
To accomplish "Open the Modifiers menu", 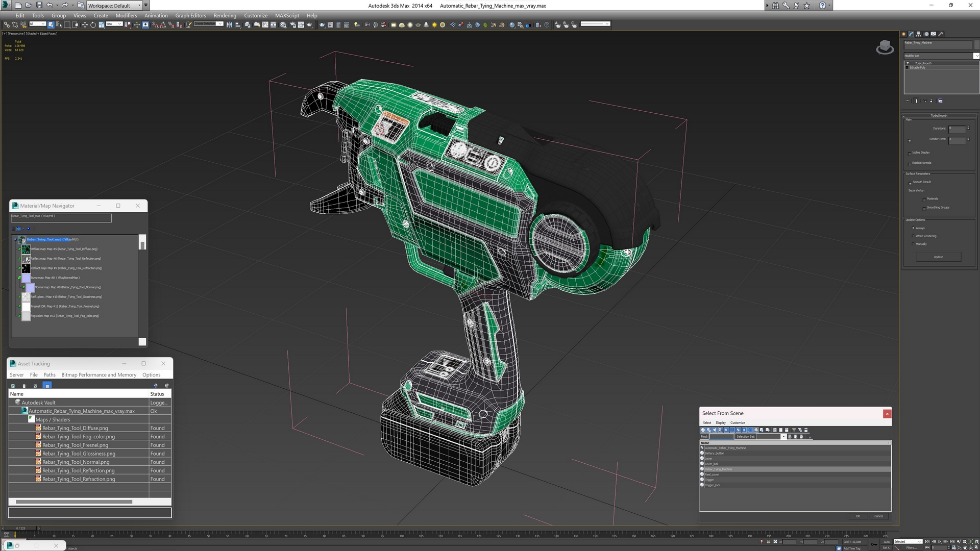I will pos(126,15).
